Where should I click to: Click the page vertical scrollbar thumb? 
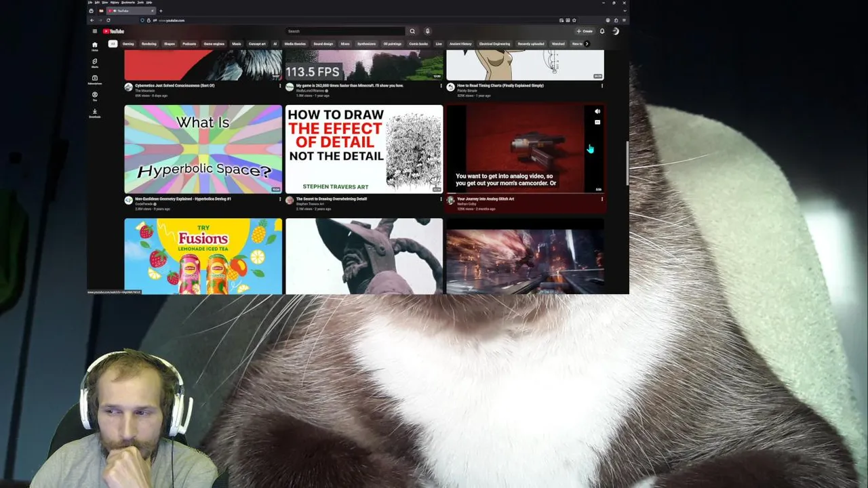(627, 163)
